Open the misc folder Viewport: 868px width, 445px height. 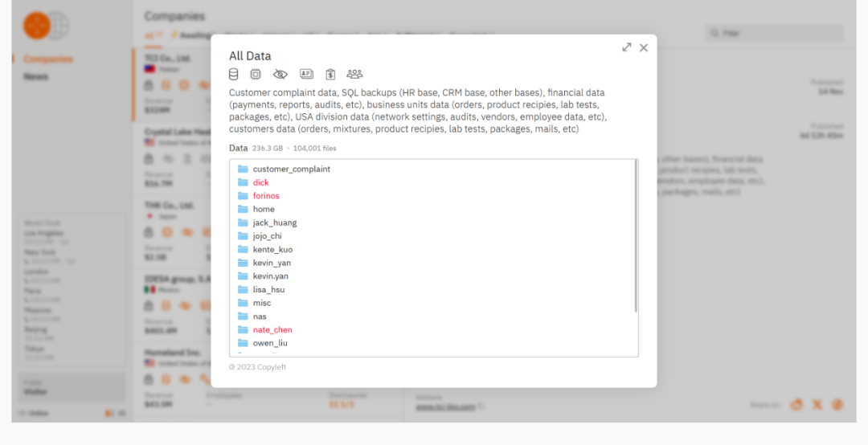tap(261, 303)
